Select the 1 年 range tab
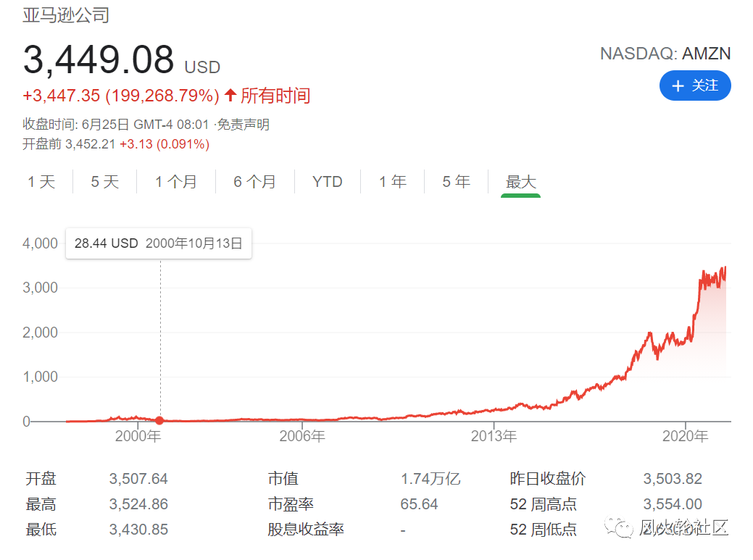This screenshot has width=753, height=560. click(393, 182)
